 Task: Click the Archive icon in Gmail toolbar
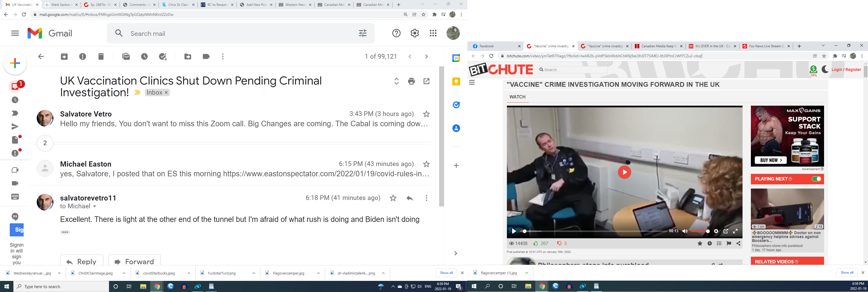point(64,56)
